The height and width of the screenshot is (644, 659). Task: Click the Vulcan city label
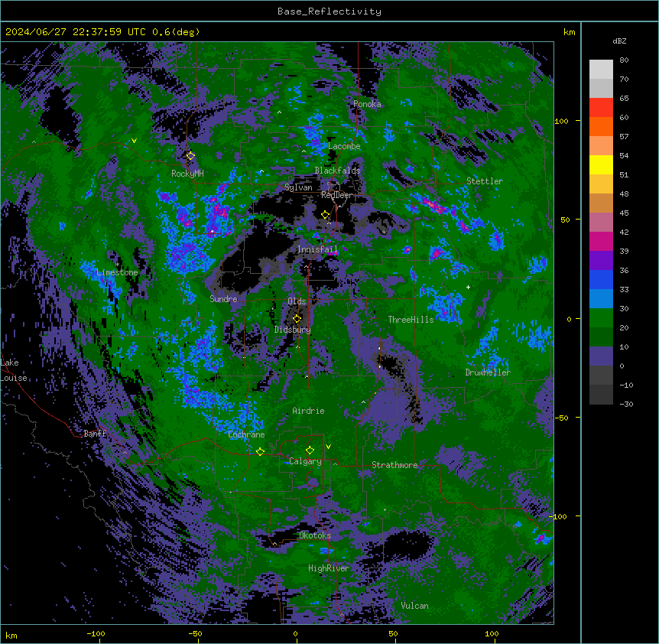pos(415,606)
